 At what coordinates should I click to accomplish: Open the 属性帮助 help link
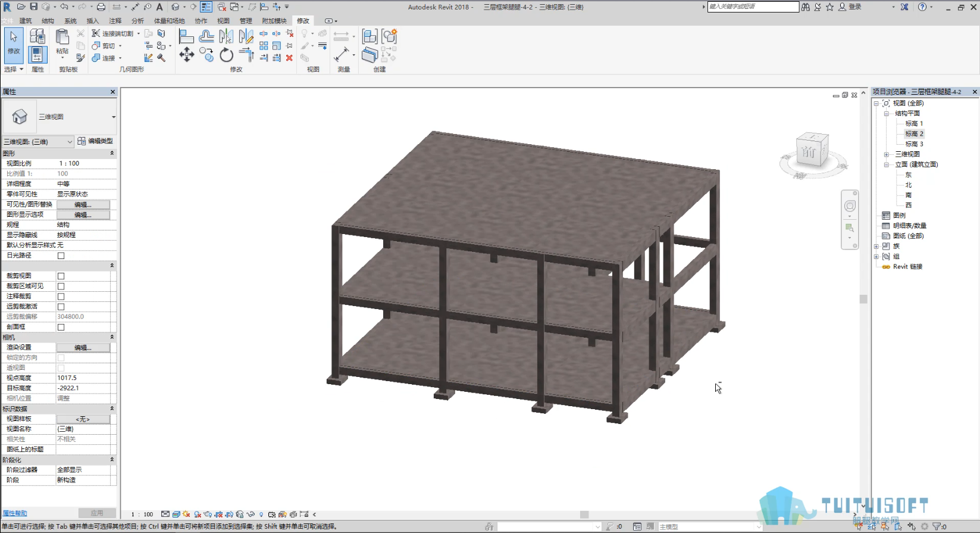[15, 513]
